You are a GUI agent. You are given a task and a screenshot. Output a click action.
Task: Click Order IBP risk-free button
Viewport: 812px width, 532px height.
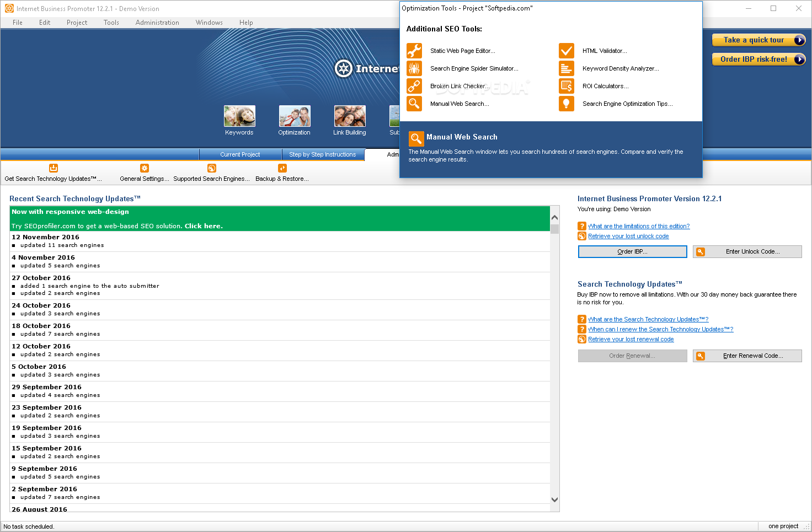pyautogui.click(x=758, y=59)
